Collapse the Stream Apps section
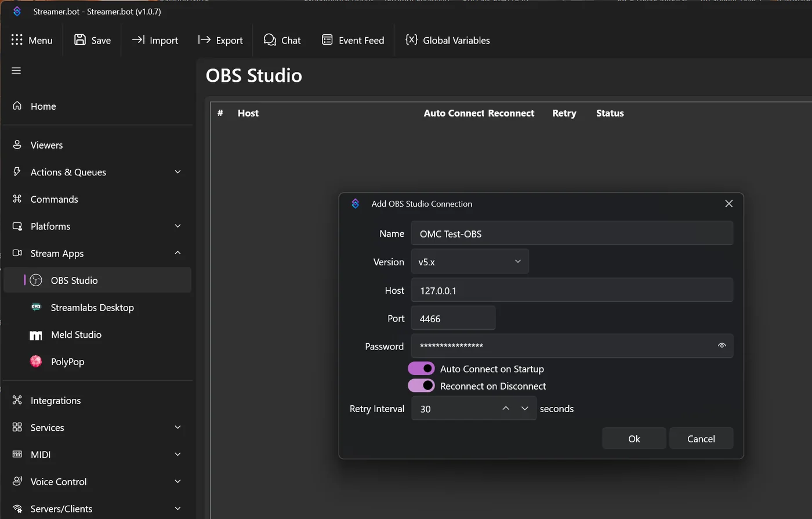Image resolution: width=812 pixels, height=519 pixels. coord(177,253)
